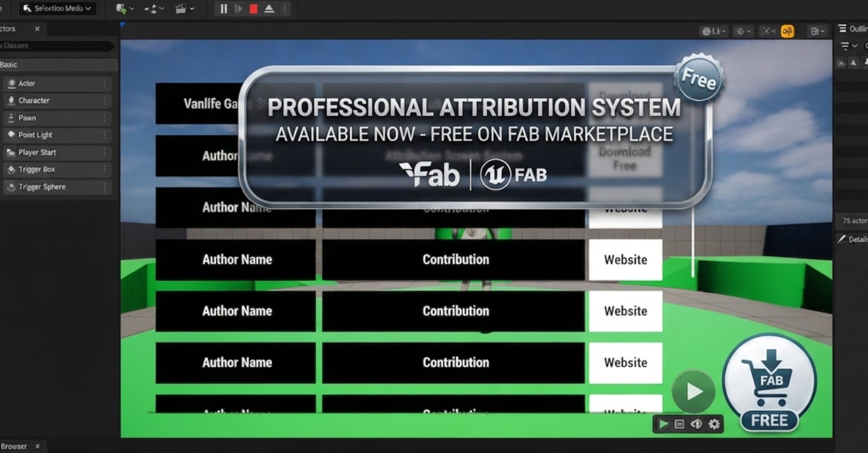Screen dimensions: 868x453
Task: Select the Actor entry icon
Action: coord(12,84)
